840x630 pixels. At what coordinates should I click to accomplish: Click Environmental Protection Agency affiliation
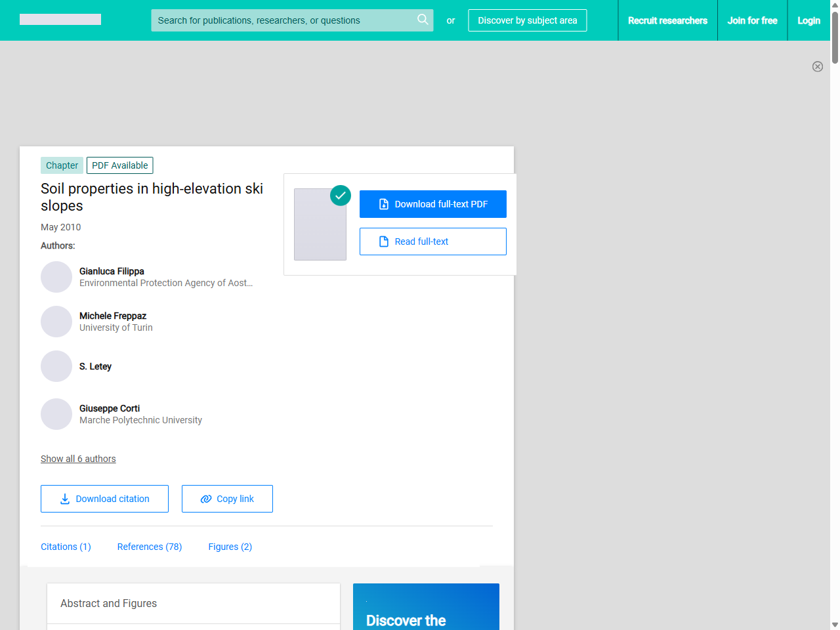166,283
